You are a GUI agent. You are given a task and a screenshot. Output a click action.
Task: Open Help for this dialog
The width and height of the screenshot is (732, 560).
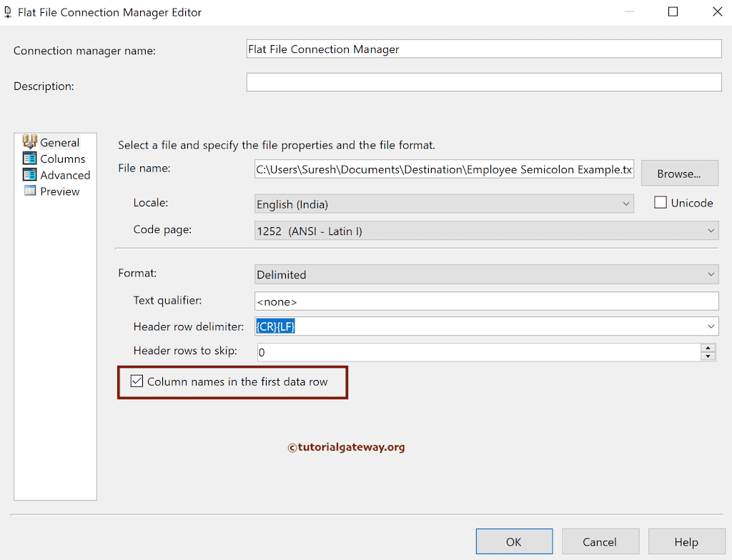pyautogui.click(x=686, y=541)
